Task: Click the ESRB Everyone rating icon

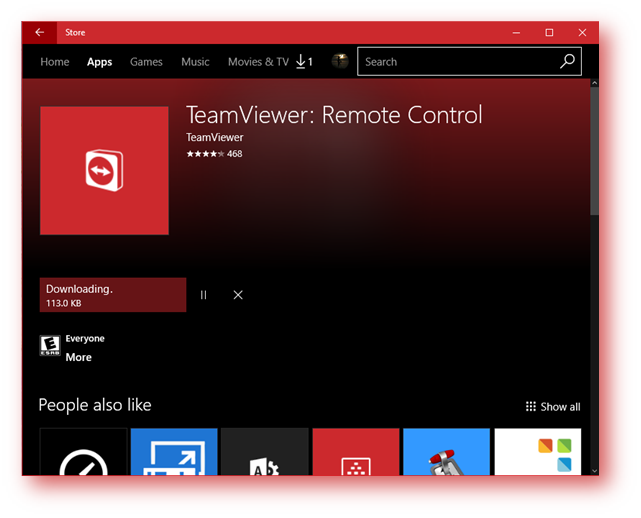Action: pyautogui.click(x=50, y=345)
